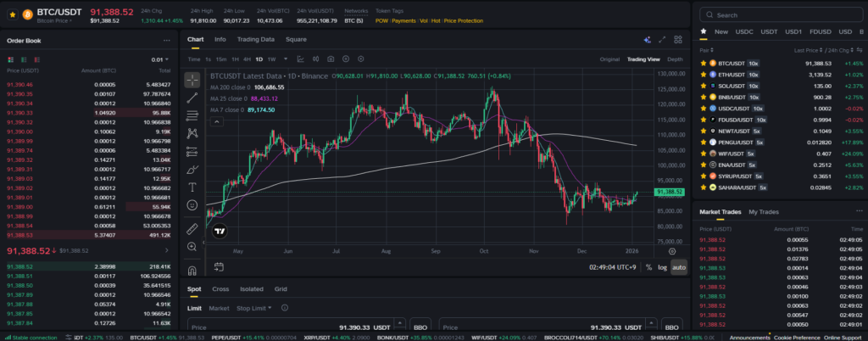This screenshot has height=341, width=868.
Task: Select the ruler measure tool
Action: pos(192,226)
